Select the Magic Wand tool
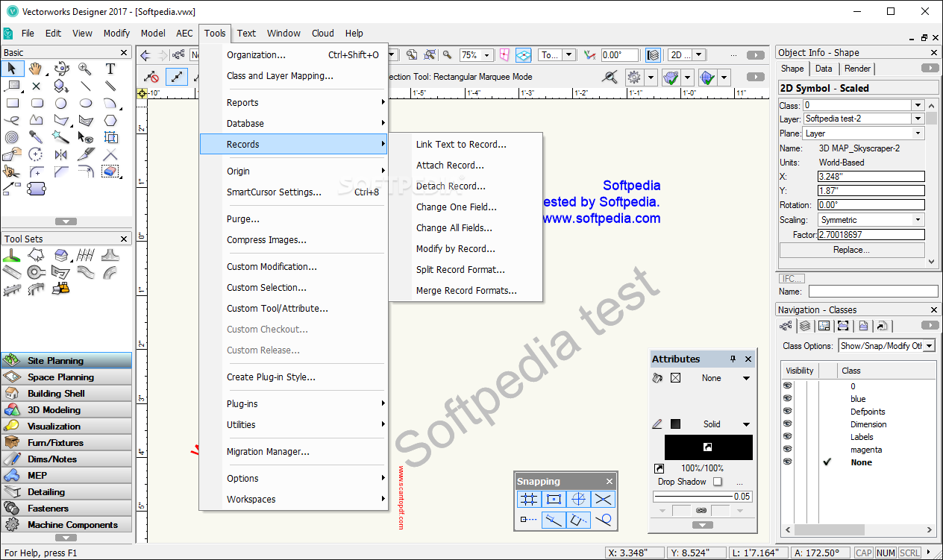 coord(61,137)
